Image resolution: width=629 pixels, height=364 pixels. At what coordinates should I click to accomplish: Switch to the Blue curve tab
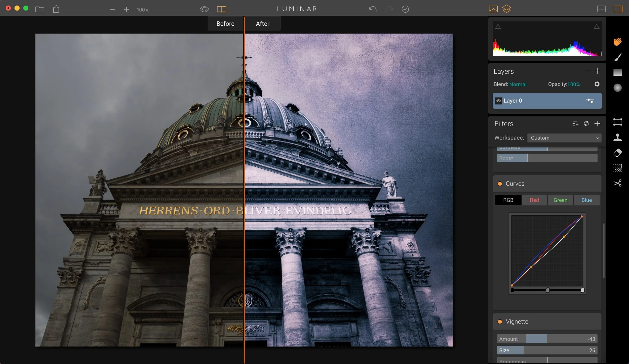point(586,200)
